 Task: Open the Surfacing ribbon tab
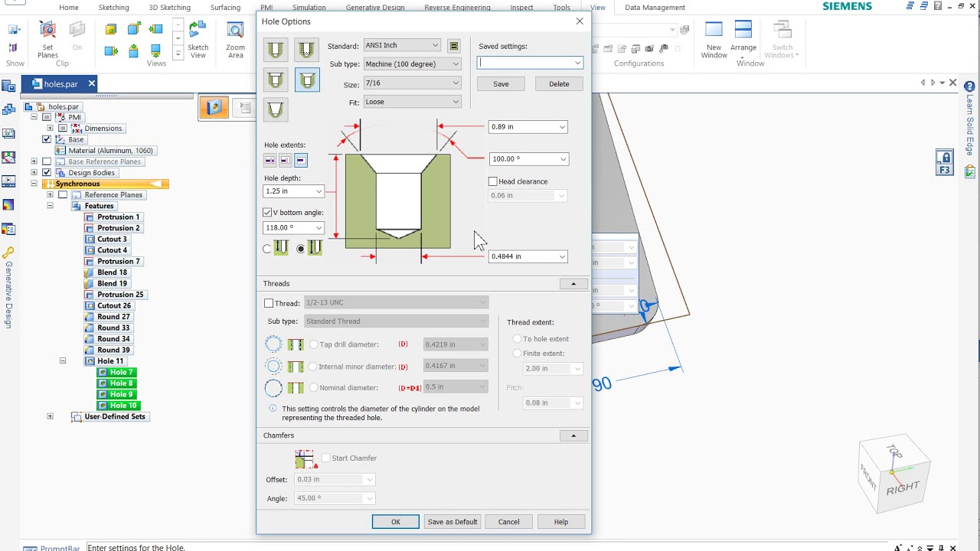click(x=225, y=7)
